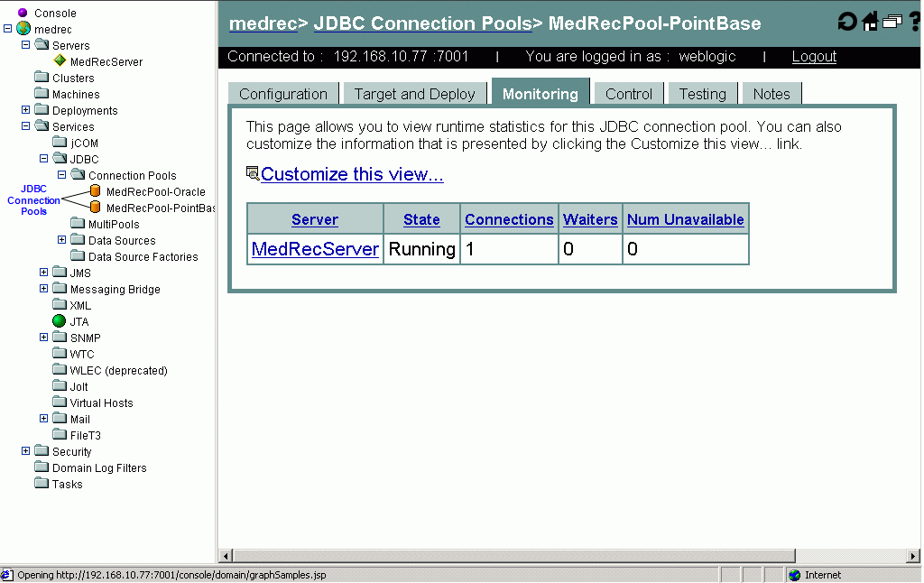Image resolution: width=924 pixels, height=583 pixels.
Task: Click the jCOM folder icon
Action: click(x=60, y=142)
